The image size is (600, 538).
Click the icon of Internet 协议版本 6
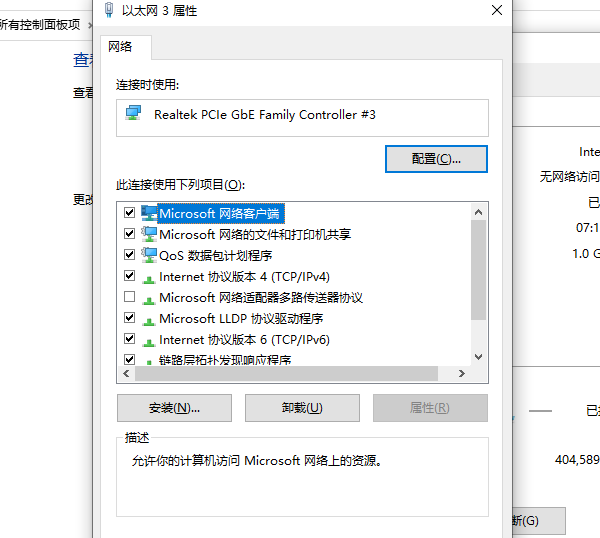(148, 342)
